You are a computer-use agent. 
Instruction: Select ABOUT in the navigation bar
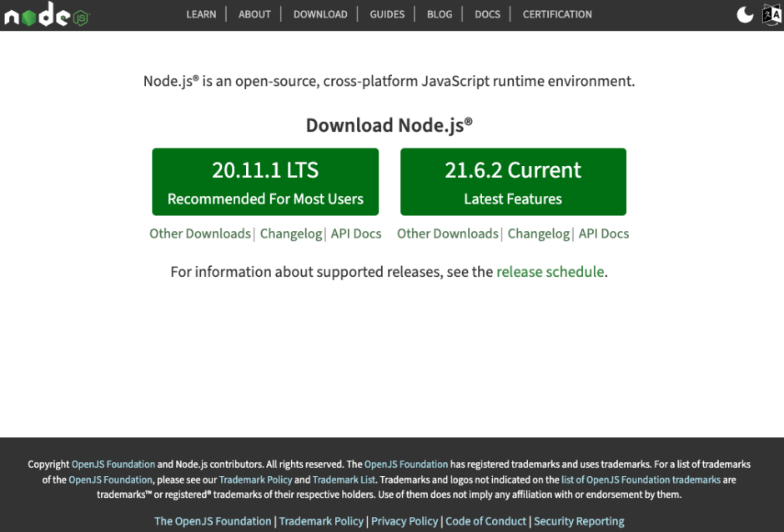(254, 14)
